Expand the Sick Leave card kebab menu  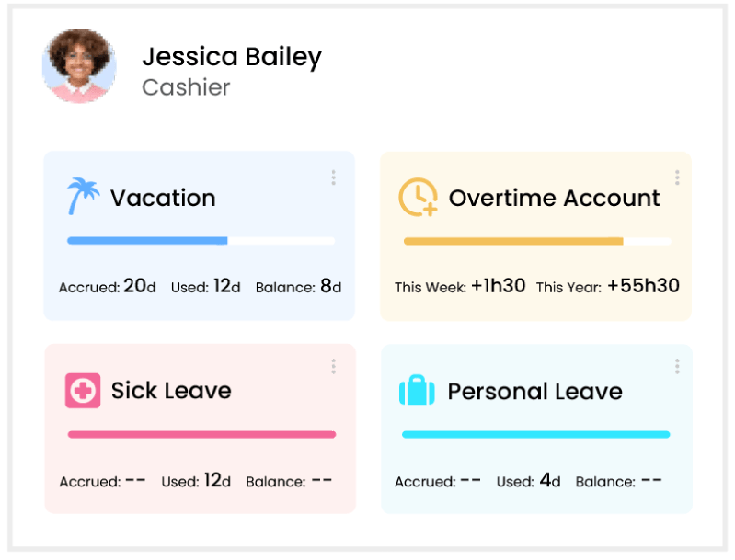(333, 366)
